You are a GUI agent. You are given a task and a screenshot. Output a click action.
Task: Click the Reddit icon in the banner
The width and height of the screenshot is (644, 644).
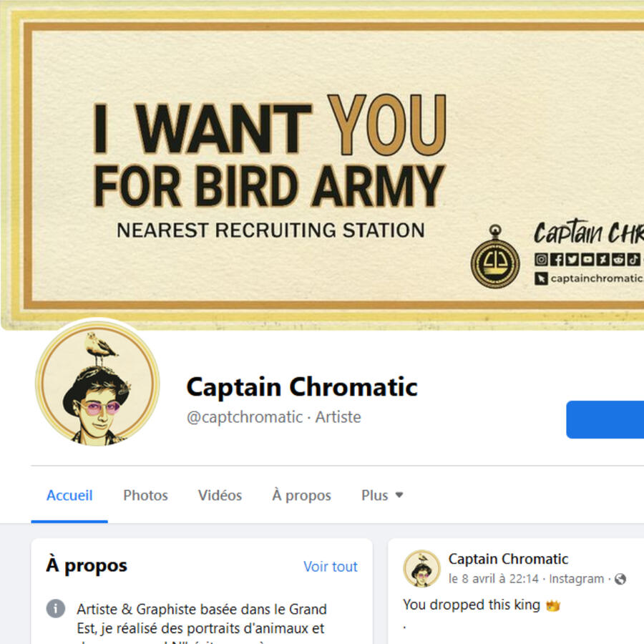[618, 260]
